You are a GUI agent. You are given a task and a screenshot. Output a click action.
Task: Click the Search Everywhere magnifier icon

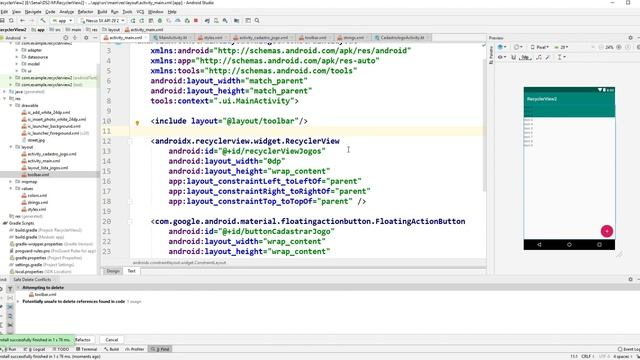[x=257, y=20]
